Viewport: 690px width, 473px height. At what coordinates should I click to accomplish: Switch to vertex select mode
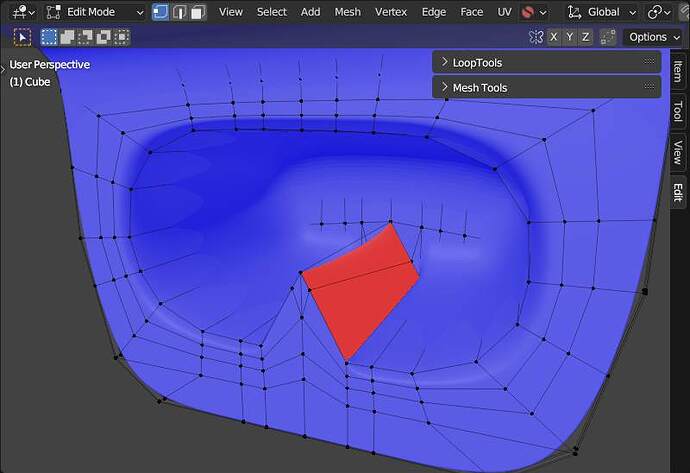point(160,12)
